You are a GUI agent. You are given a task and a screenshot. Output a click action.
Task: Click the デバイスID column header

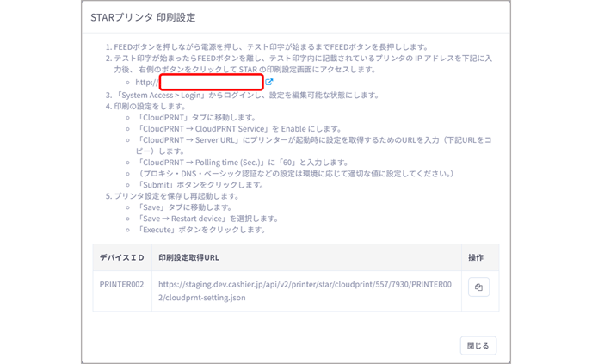click(x=121, y=257)
